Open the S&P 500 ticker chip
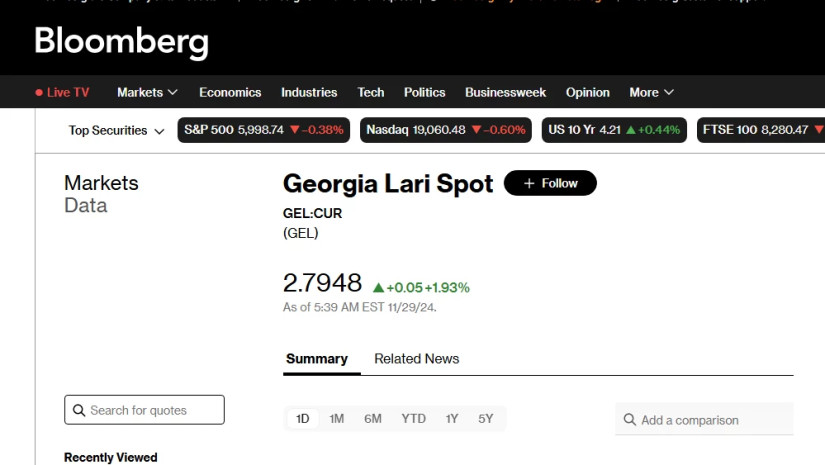825x465 pixels. (263, 130)
